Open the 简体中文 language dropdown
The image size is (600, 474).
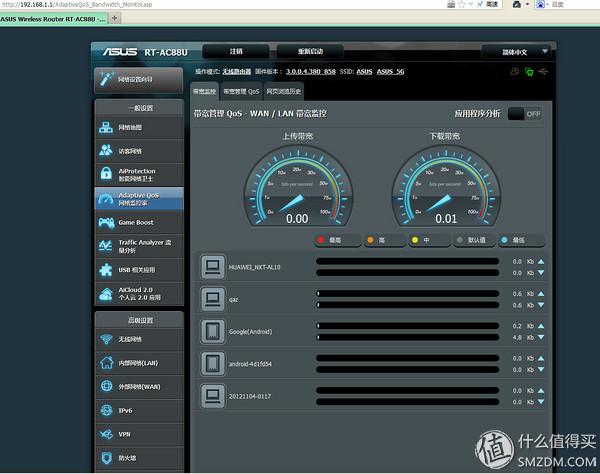click(516, 51)
